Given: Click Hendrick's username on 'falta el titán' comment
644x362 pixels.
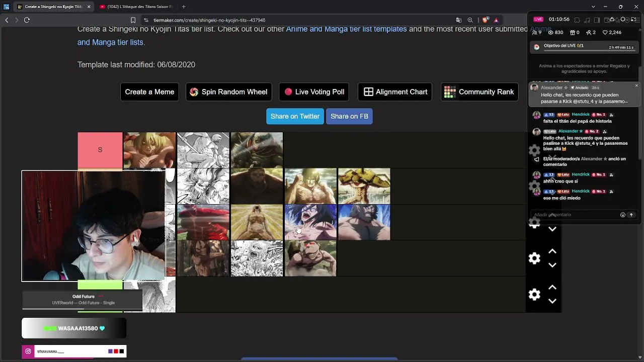Looking at the screenshot, I should 581,115.
